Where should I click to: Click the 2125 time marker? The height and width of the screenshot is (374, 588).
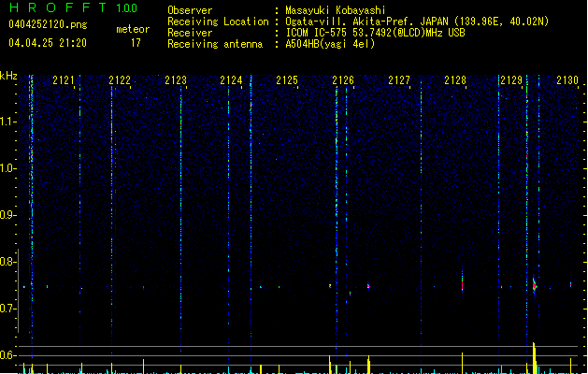point(287,80)
